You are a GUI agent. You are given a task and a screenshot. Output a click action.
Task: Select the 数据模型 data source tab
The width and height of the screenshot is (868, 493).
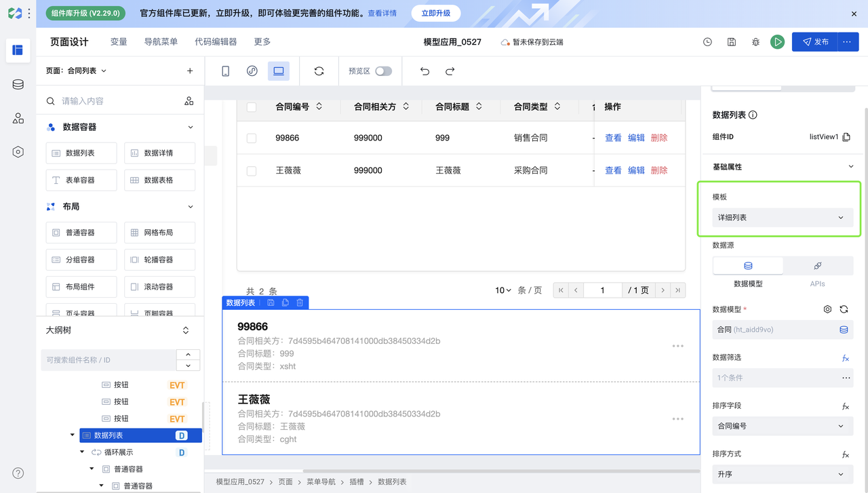tap(748, 266)
